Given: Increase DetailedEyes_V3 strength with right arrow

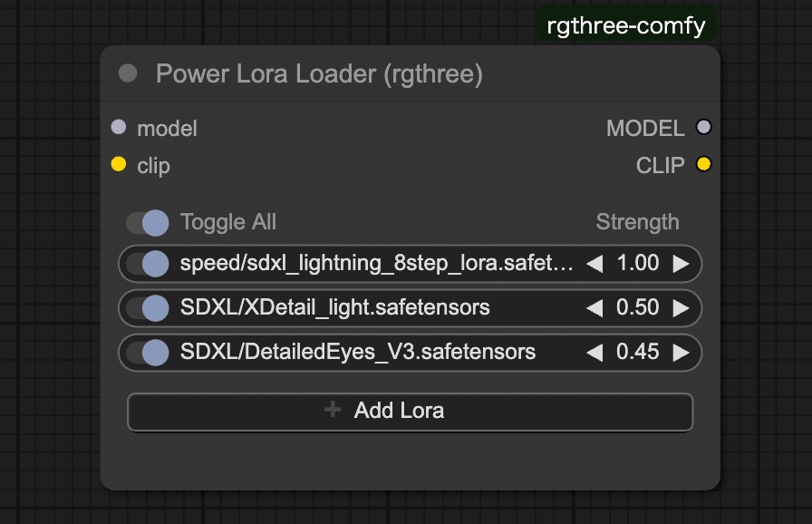Looking at the screenshot, I should click(681, 353).
